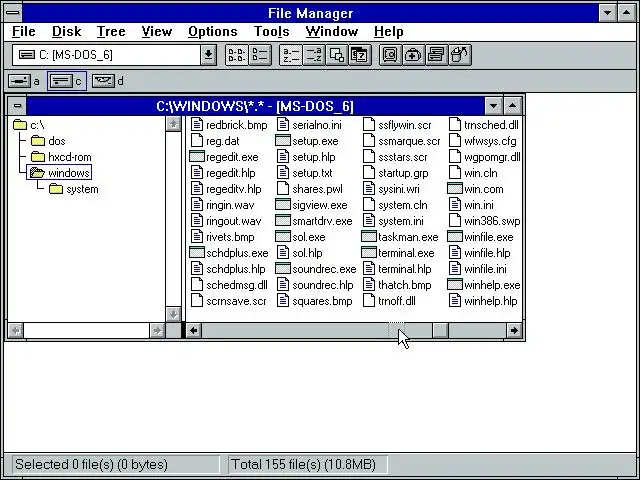640x480 pixels.
Task: Expand the dos folder in tree
Action: (38, 141)
